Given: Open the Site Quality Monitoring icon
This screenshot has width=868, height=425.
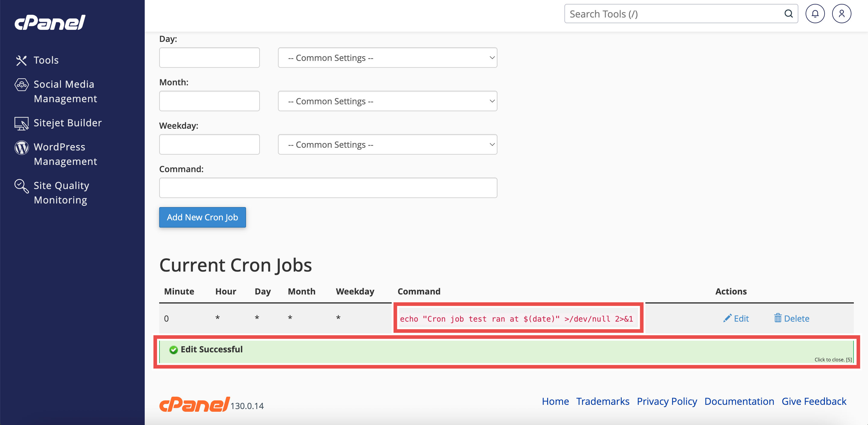Looking at the screenshot, I should (21, 186).
